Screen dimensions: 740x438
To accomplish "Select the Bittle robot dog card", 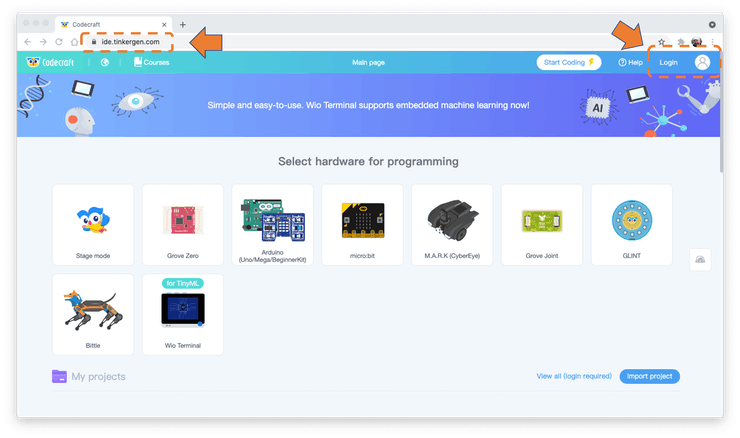I will coord(93,314).
